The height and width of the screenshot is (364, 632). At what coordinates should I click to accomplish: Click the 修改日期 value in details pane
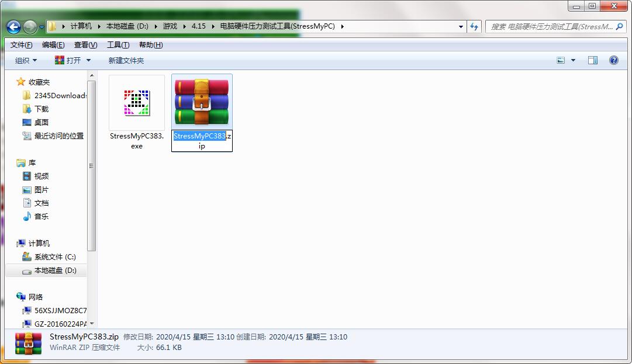click(195, 337)
